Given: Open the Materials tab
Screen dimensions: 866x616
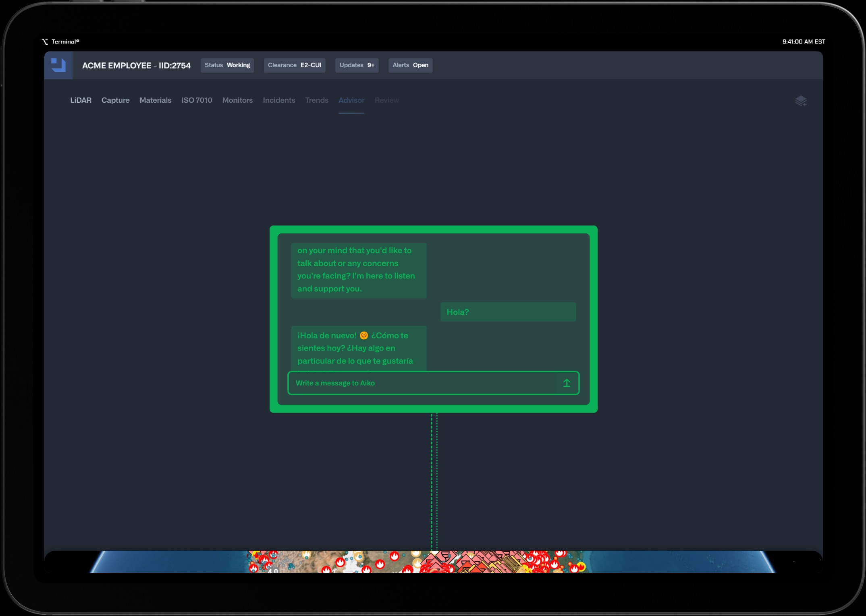Looking at the screenshot, I should click(x=155, y=100).
